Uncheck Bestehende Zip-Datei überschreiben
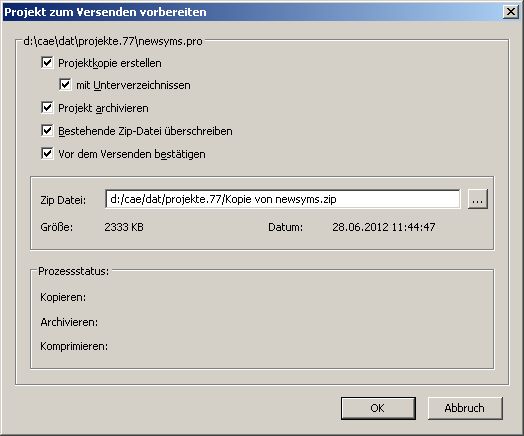 [47, 131]
